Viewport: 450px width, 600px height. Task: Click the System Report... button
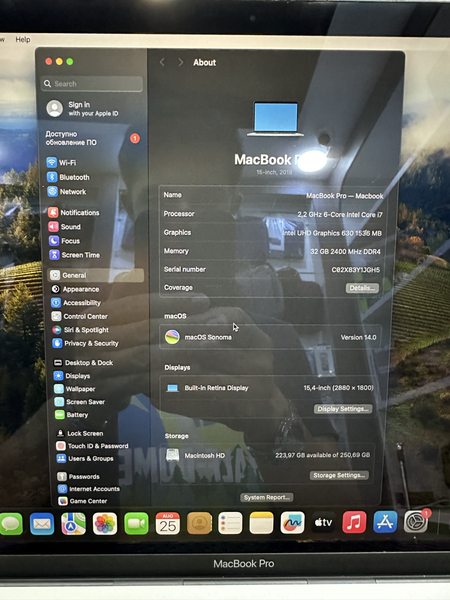click(x=267, y=497)
